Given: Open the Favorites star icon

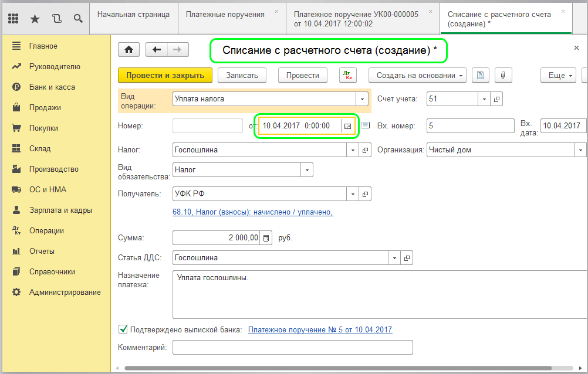Looking at the screenshot, I should point(35,18).
